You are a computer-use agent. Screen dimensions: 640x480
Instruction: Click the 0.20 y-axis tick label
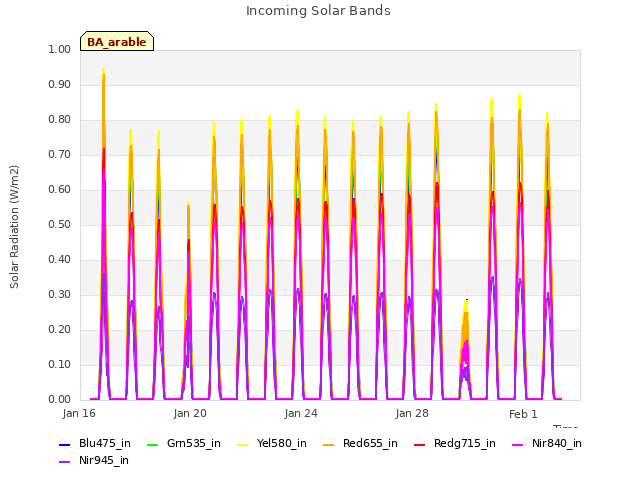(60, 329)
